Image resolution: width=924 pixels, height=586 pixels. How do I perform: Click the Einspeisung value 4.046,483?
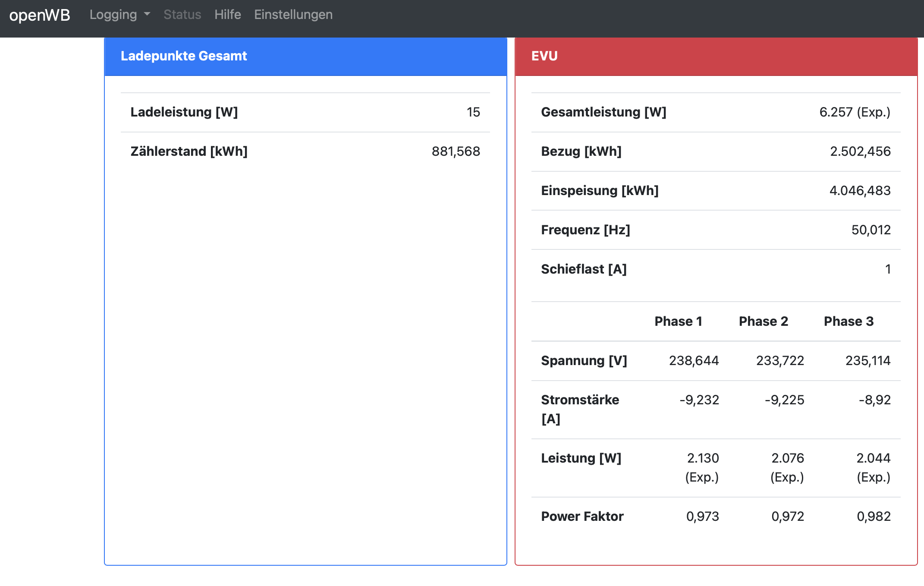click(x=860, y=191)
